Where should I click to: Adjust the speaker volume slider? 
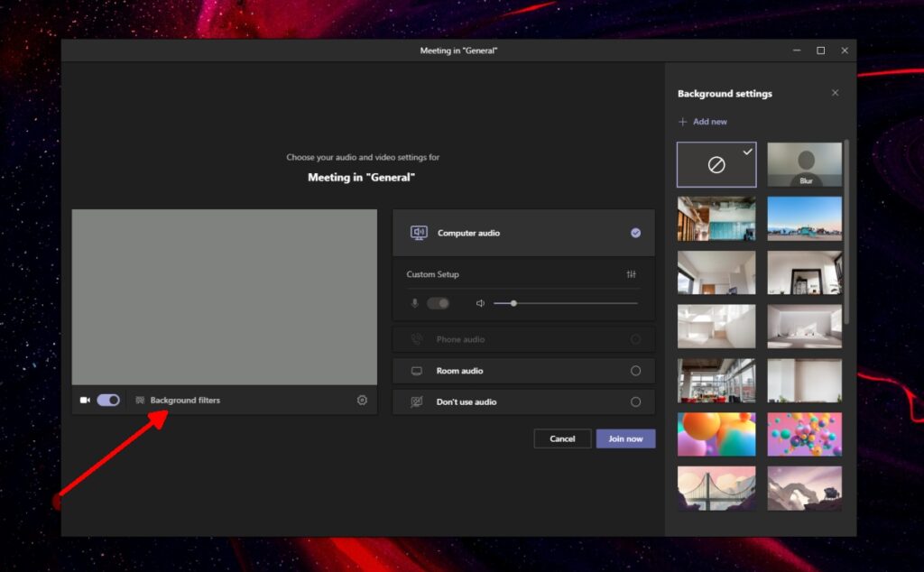[x=513, y=303]
